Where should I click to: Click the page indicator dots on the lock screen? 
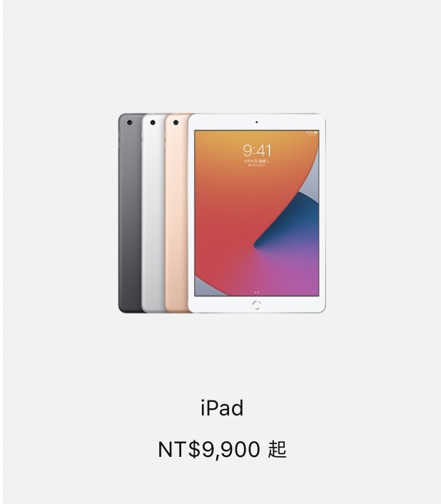257,293
